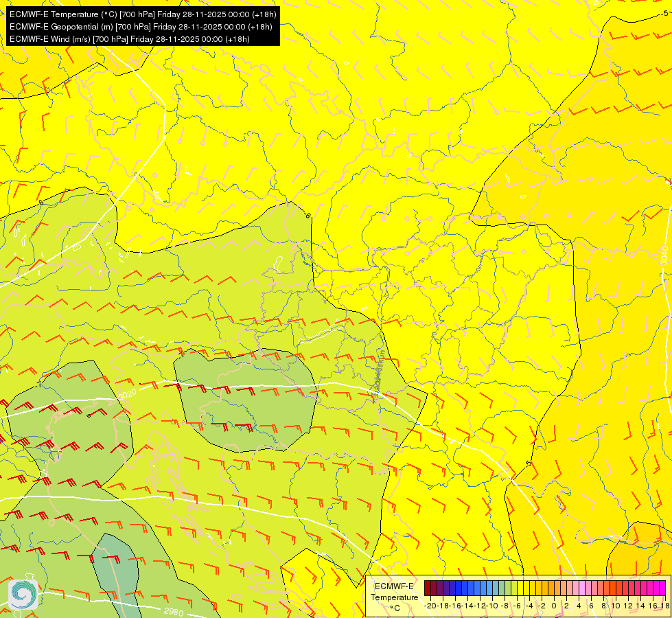Click the legend tick label 18

665,606
